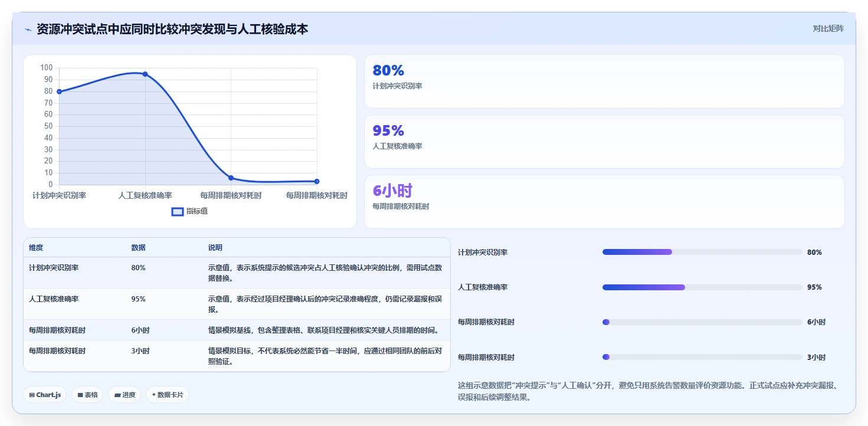
Task: Click the table description starting 情景模拟基线
Action: click(323, 330)
